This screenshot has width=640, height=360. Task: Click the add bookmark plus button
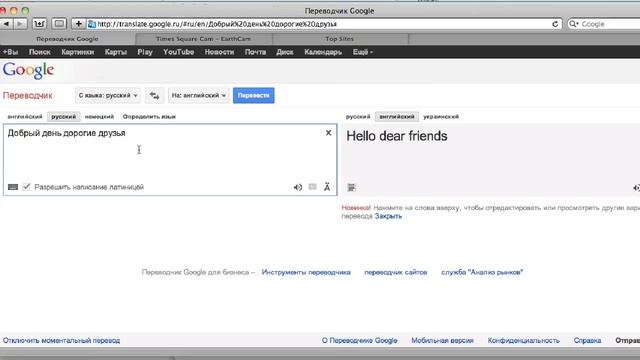78,24
